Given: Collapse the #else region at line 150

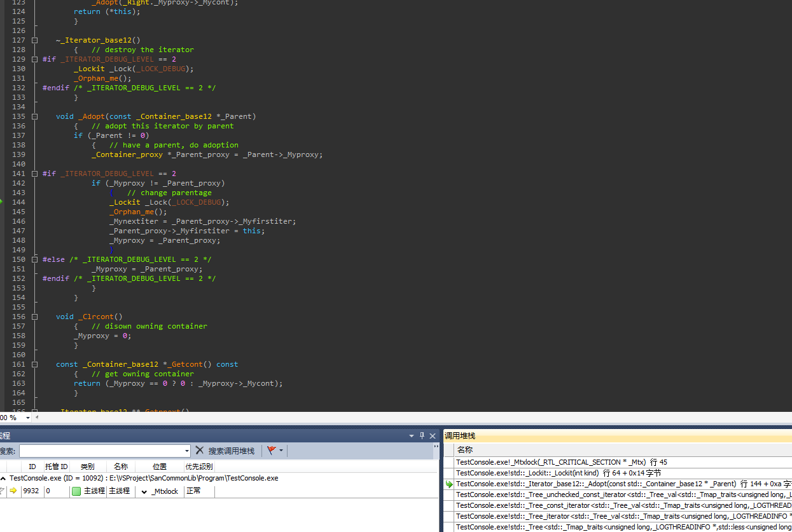Looking at the screenshot, I should [34, 259].
